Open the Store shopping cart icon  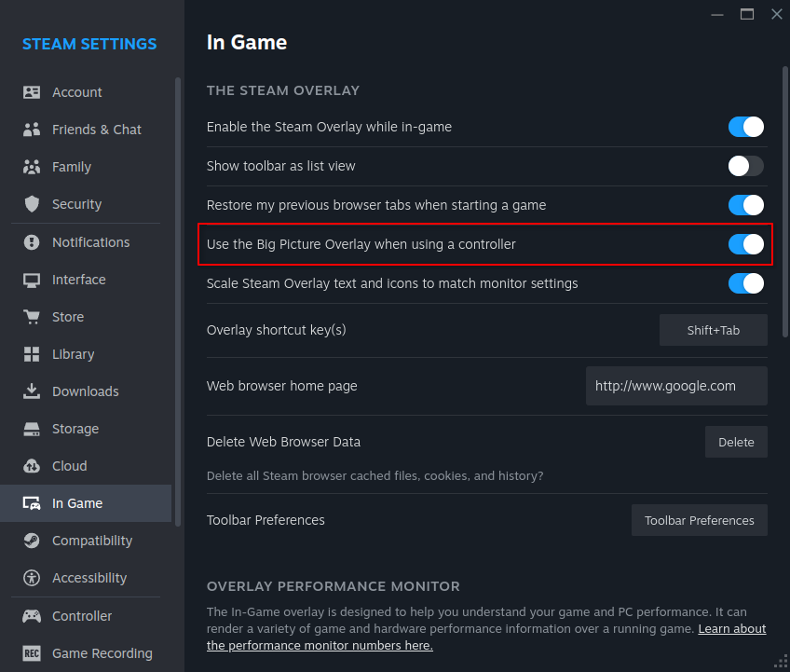tap(32, 317)
